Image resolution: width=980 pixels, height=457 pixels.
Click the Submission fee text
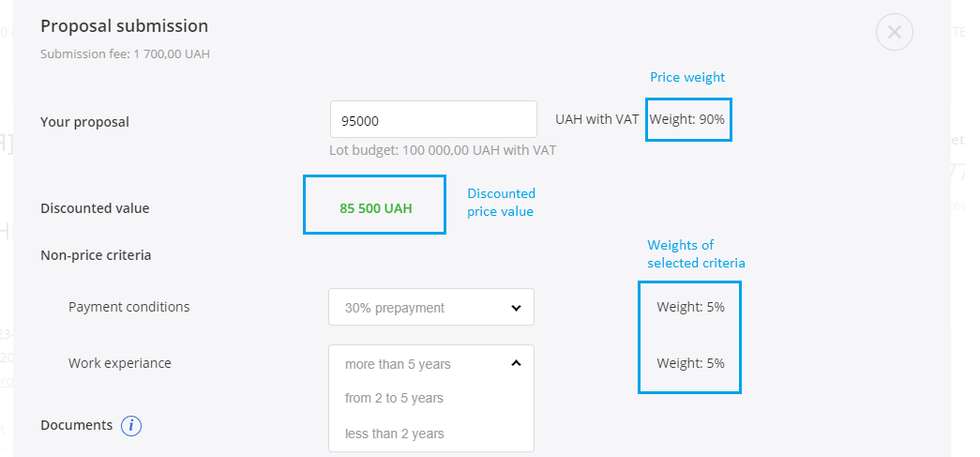125,53
